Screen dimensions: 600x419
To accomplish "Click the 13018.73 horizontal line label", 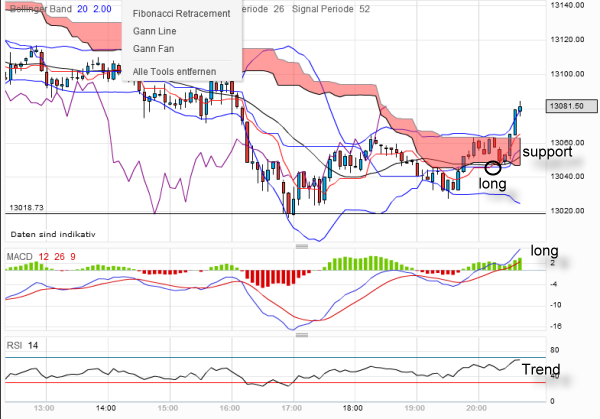I will point(26,208).
